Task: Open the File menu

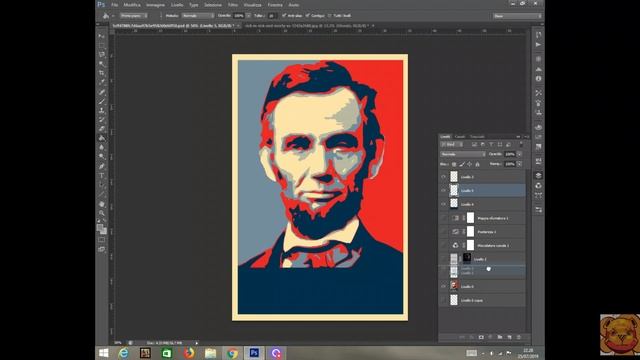Action: 115,5
